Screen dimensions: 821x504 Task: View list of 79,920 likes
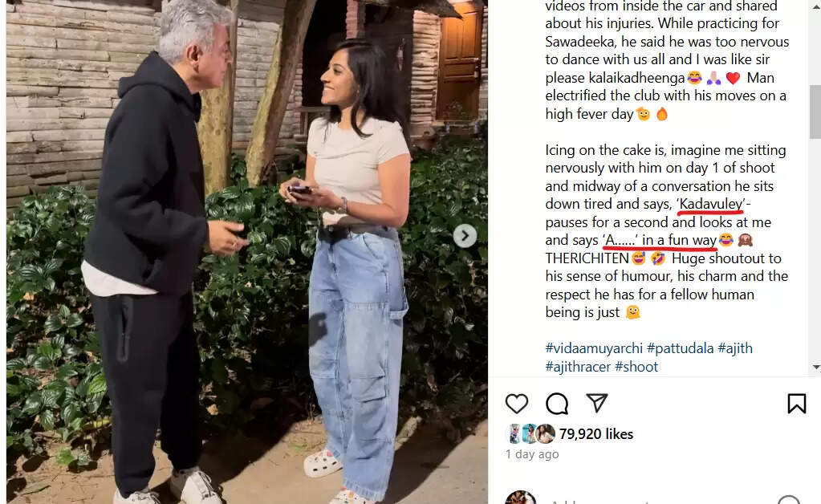tap(595, 434)
